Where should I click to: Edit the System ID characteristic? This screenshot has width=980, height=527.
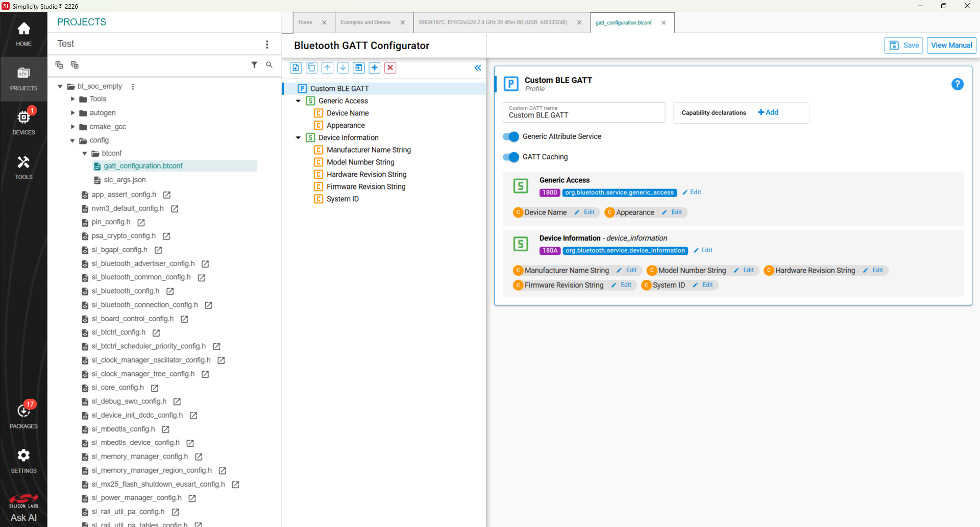tap(703, 285)
